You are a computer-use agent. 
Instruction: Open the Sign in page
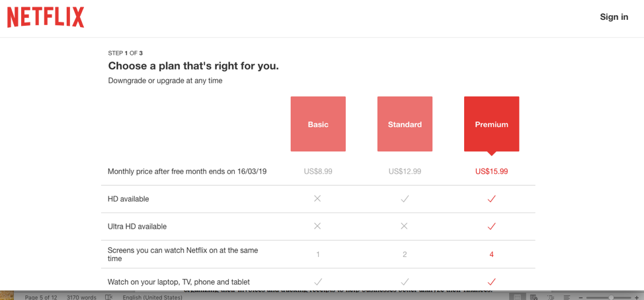coord(614,17)
